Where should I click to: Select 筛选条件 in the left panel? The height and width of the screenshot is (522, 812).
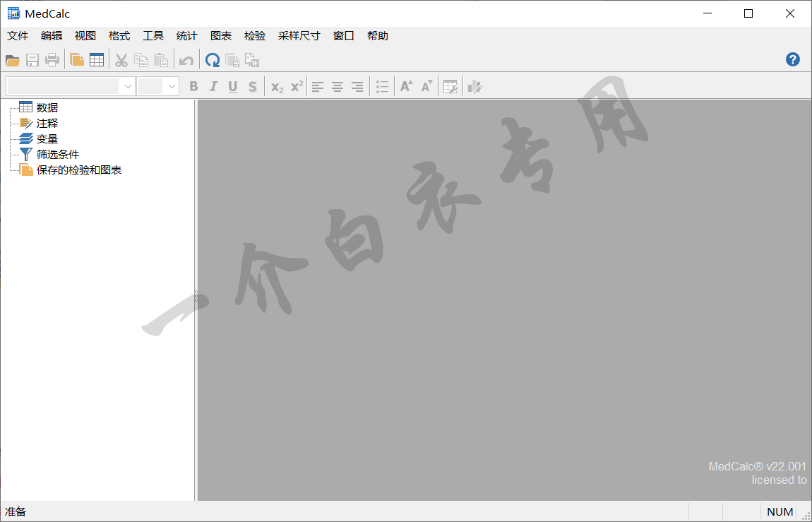[x=57, y=155]
